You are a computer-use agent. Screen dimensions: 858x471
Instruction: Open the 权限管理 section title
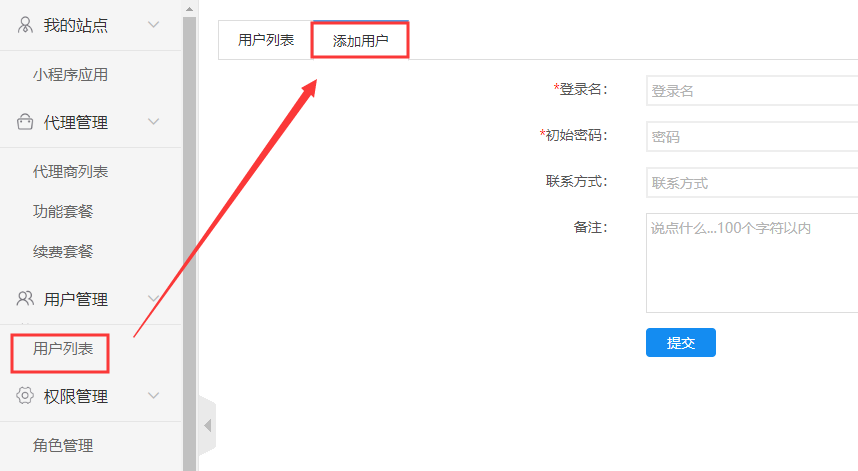point(76,396)
